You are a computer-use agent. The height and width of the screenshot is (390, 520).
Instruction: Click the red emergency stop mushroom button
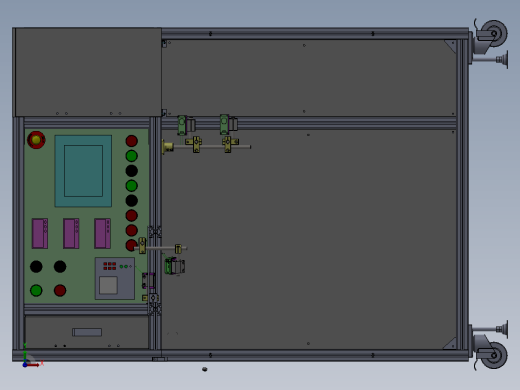pos(36,140)
